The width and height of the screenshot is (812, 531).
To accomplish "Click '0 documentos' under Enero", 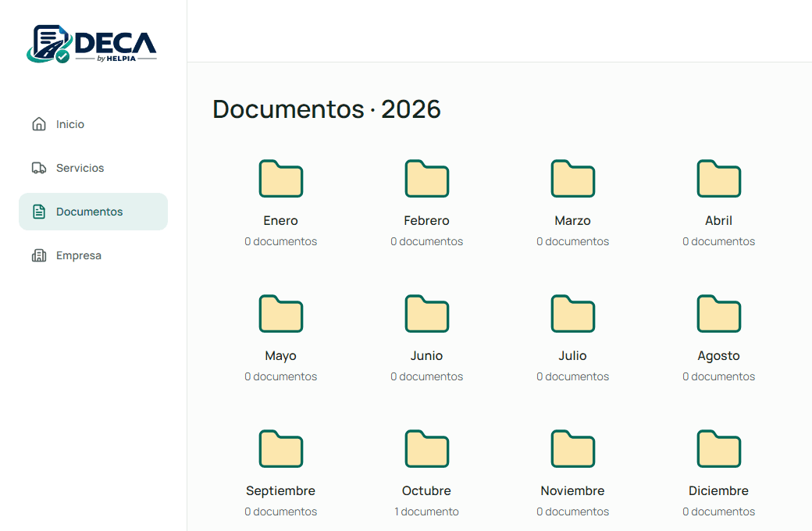I will click(x=280, y=241).
